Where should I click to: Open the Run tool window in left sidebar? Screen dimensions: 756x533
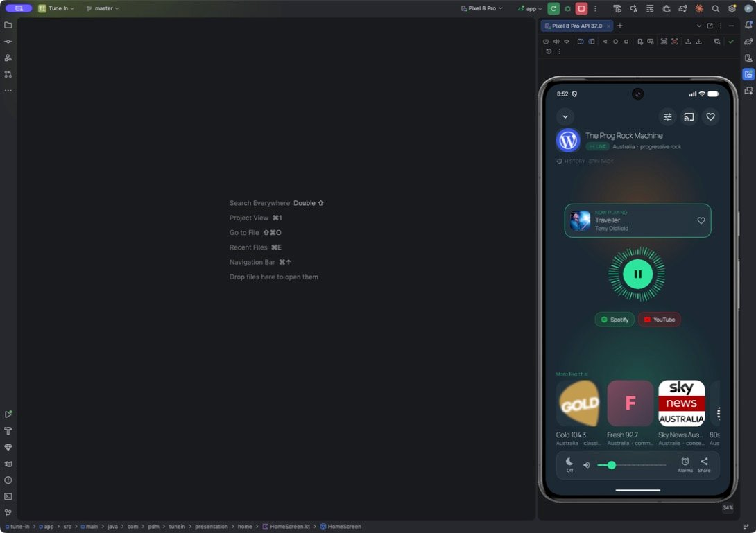tap(8, 414)
